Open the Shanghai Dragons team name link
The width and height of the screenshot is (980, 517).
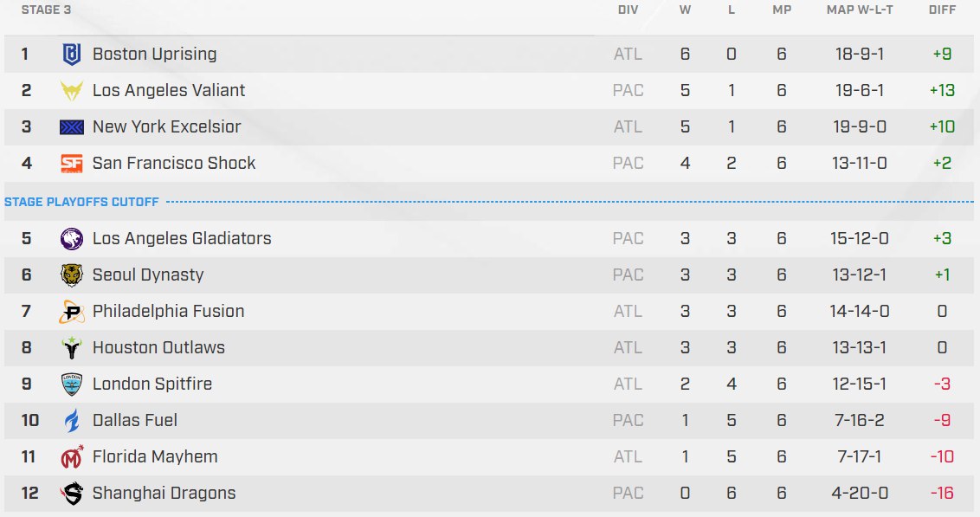(x=164, y=494)
